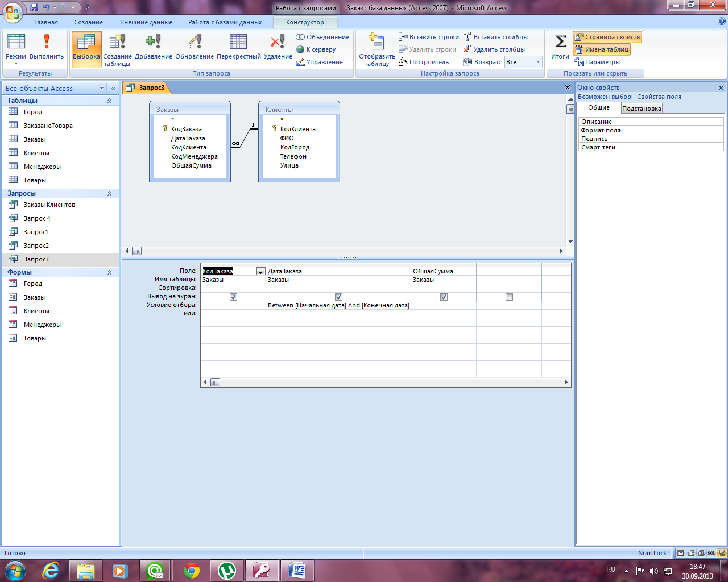Image resolution: width=728 pixels, height=582 pixels.
Task: Select Менеджеры table in navigation
Action: 42,167
